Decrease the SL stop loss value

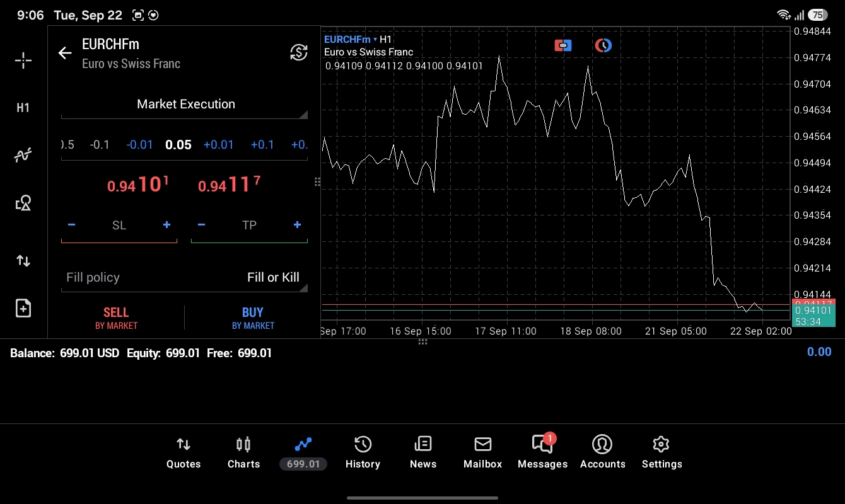pyautogui.click(x=71, y=225)
